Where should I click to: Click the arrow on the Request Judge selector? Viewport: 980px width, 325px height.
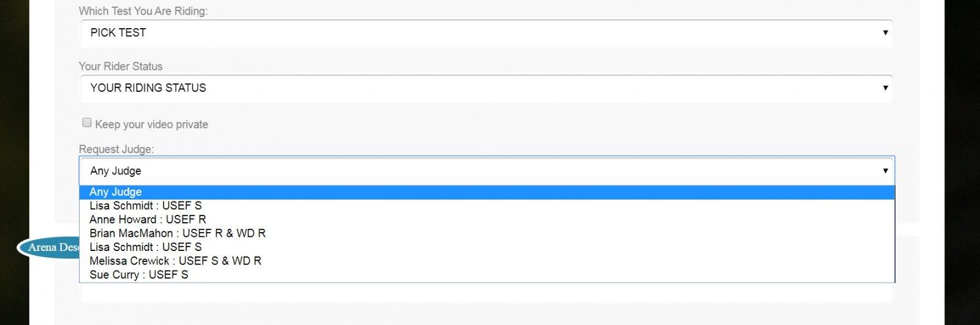coord(885,171)
